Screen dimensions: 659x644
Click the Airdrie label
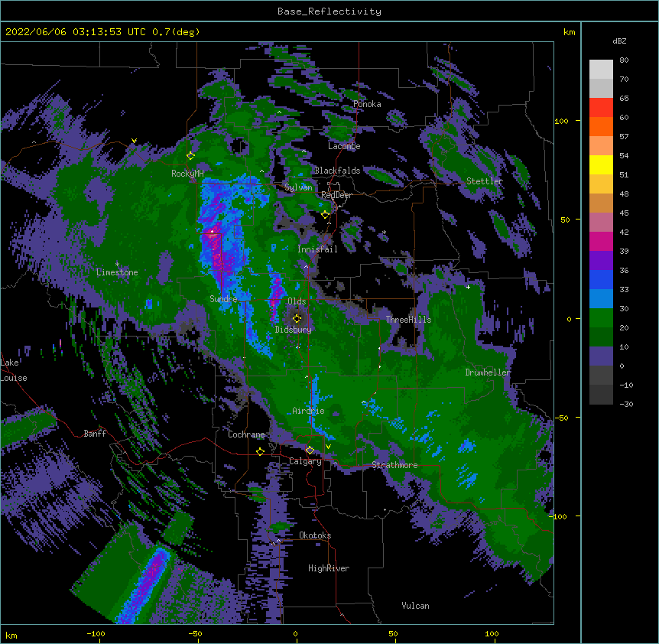(x=308, y=411)
